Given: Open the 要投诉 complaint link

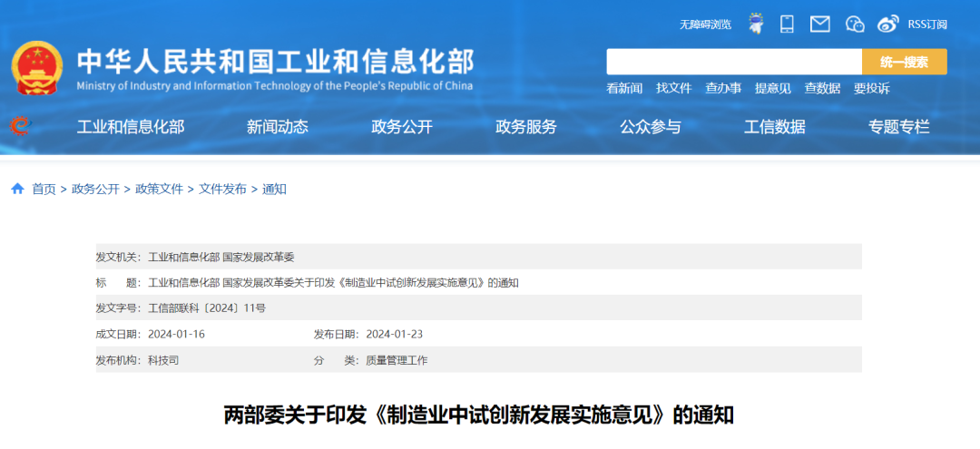Looking at the screenshot, I should [x=871, y=88].
